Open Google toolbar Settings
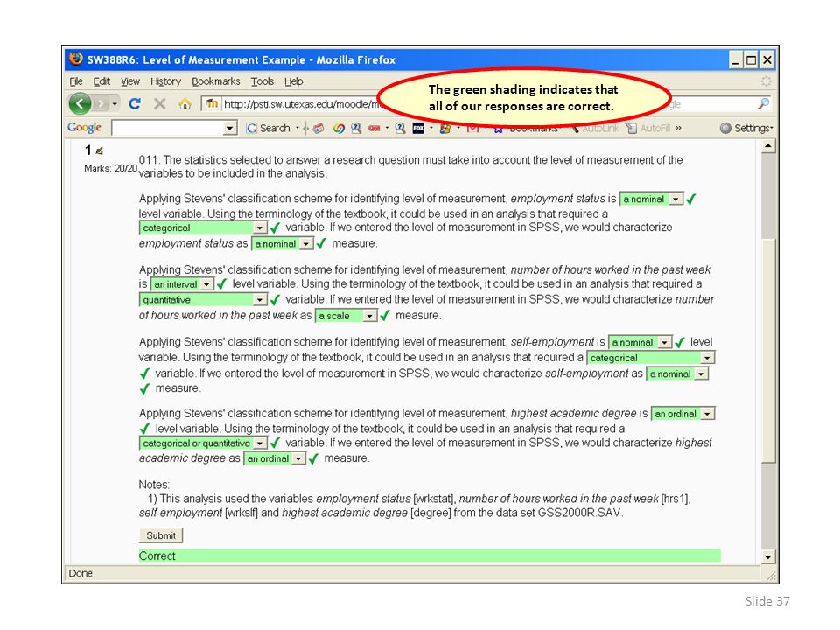Screen dimensions: 840x630 click(x=746, y=128)
